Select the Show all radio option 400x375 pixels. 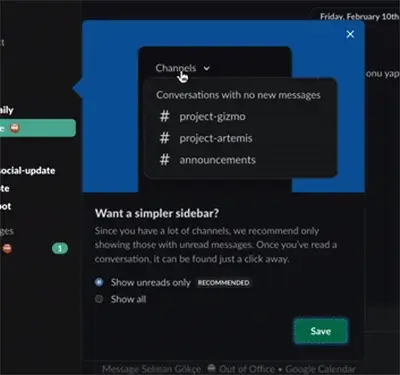99,299
